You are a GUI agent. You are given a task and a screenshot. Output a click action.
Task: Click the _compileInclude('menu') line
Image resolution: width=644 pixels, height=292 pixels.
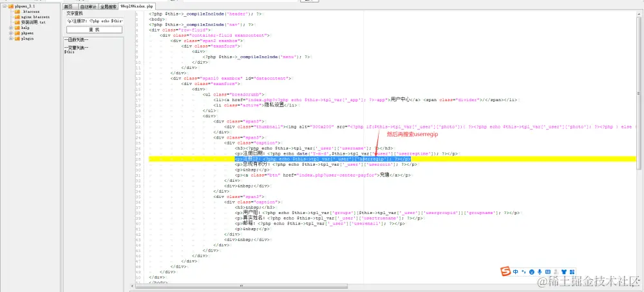pos(257,57)
